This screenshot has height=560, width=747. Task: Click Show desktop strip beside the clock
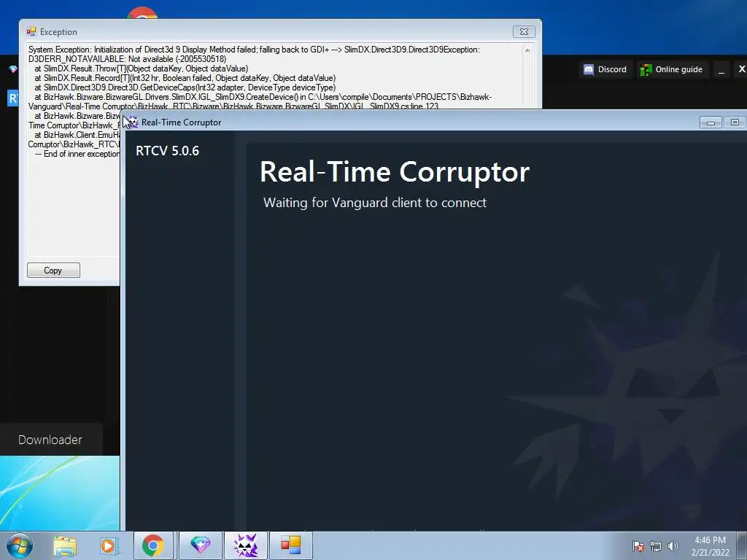742,545
